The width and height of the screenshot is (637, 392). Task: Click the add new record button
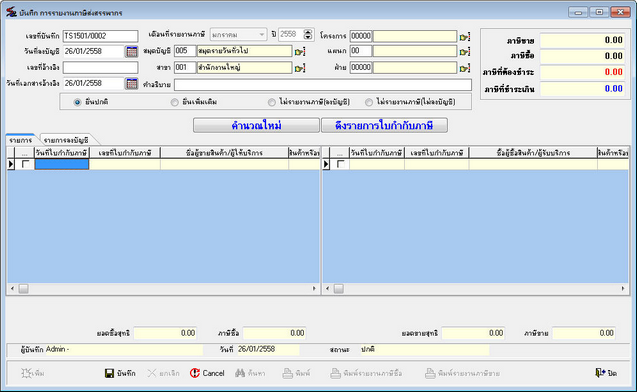coord(33,373)
